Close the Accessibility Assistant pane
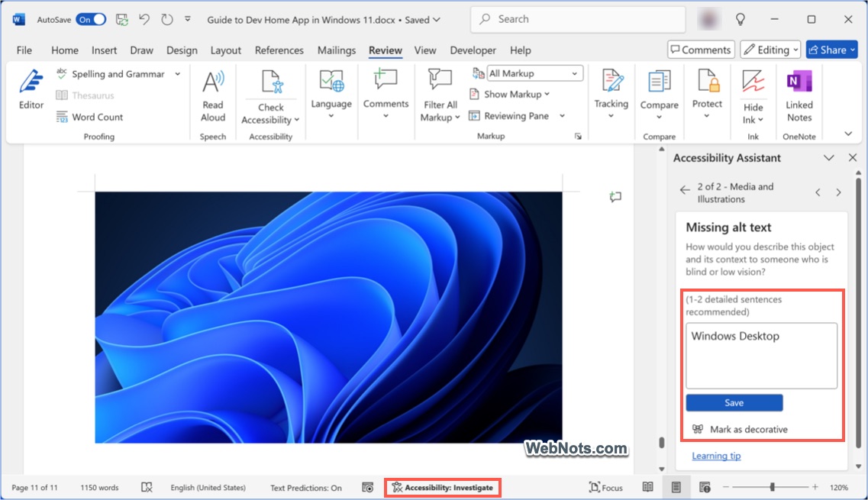Viewport: 868px width, 500px height. [x=853, y=158]
